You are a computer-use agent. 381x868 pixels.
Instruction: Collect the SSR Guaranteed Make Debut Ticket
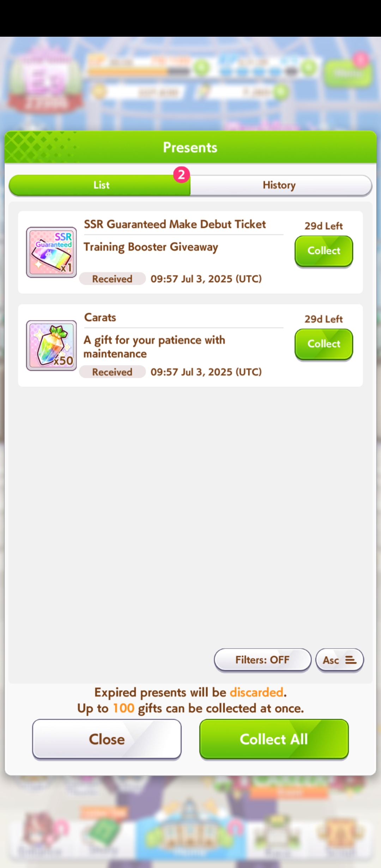[323, 251]
